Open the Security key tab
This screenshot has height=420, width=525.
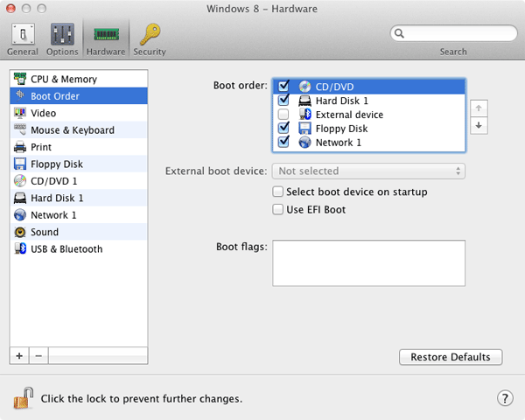coord(149,39)
